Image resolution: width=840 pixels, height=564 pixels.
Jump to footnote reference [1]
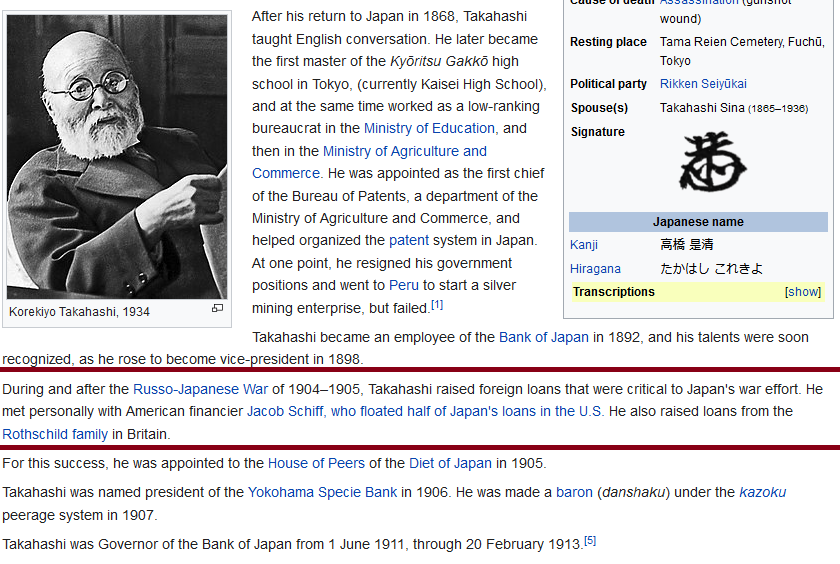(437, 305)
